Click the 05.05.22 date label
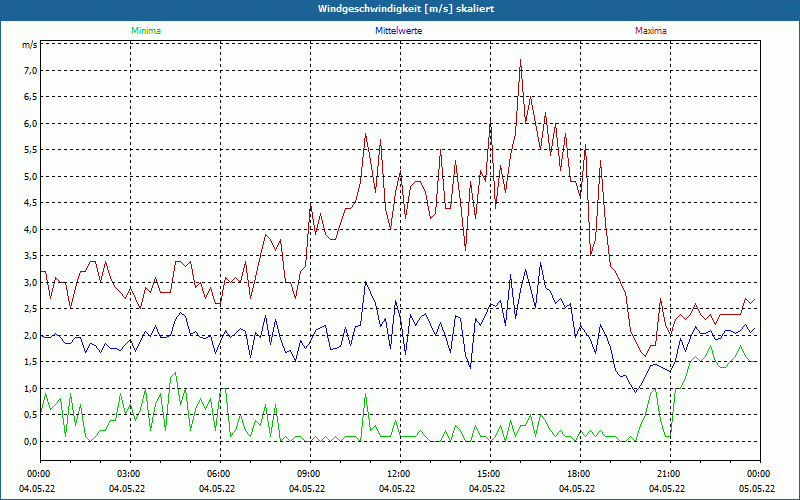Image resolution: width=800 pixels, height=500 pixels. coord(757,489)
